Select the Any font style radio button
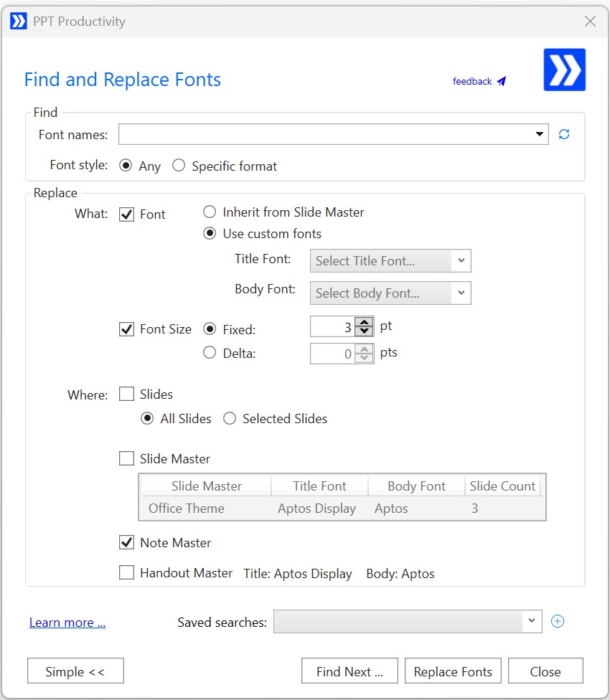Screen dimensions: 610x700 [126, 166]
